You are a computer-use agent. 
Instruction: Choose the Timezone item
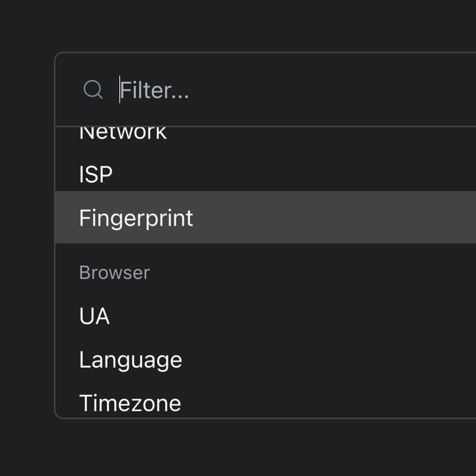(265, 403)
